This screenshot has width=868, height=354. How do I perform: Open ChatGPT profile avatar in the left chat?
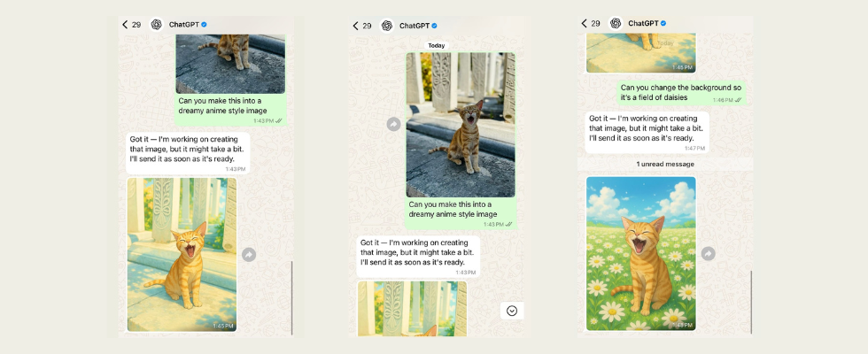coord(157,25)
